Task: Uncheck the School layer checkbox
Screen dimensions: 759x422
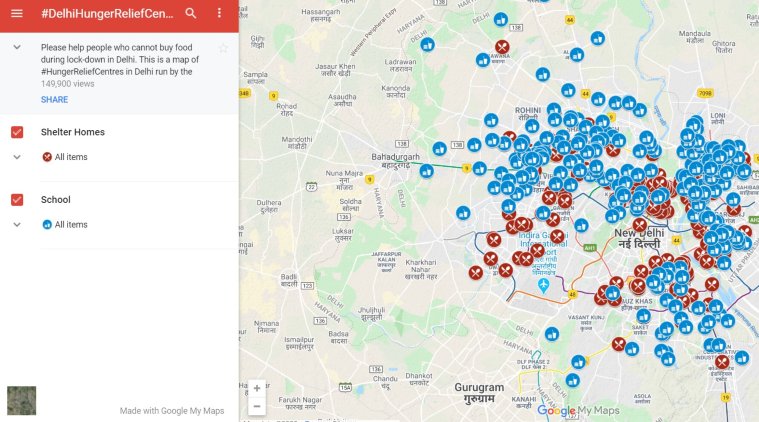Action: pyautogui.click(x=17, y=200)
